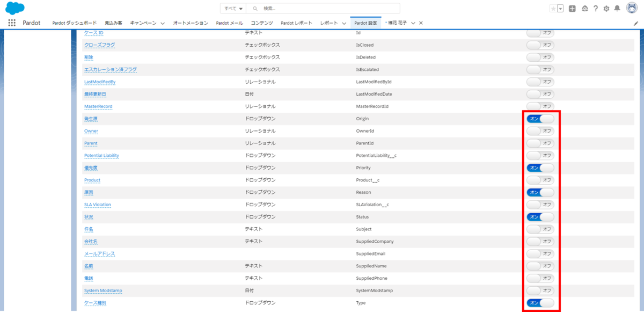Enable the 会社名 SuppliedCompany toggle

tap(540, 242)
